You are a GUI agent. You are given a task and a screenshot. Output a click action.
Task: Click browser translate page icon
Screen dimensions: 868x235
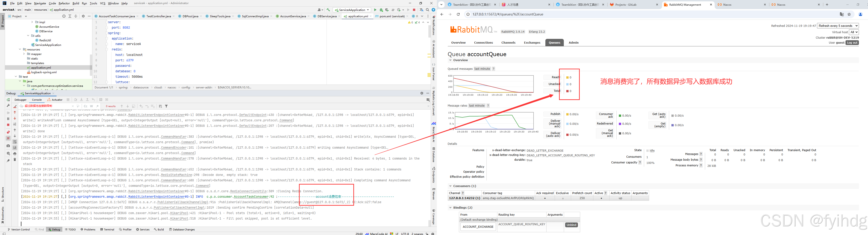(842, 14)
